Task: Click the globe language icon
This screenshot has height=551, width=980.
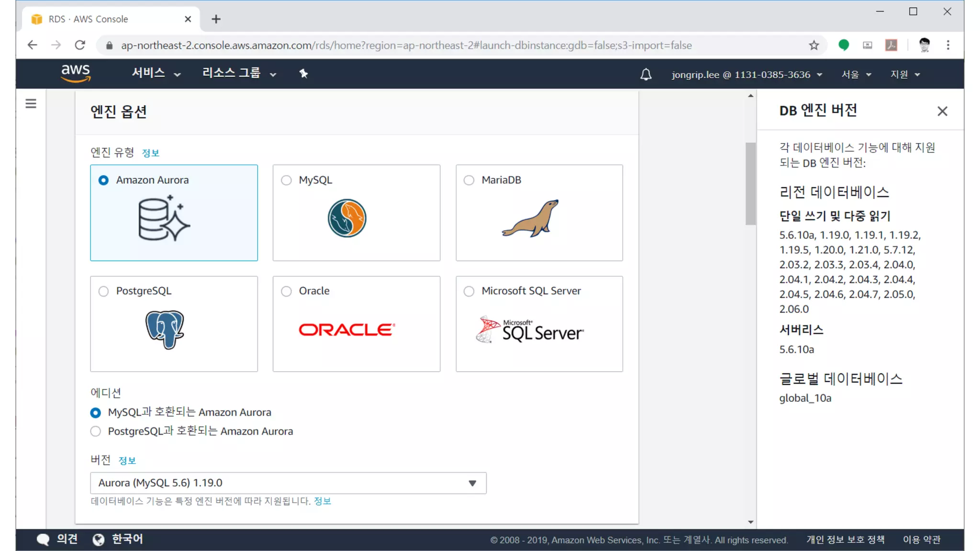Action: point(99,540)
